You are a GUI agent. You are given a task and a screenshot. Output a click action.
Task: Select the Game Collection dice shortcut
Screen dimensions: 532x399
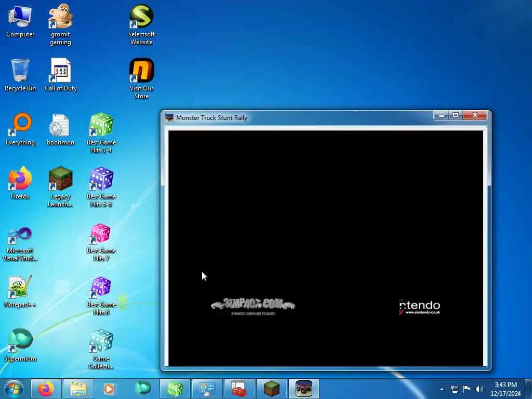[x=101, y=350]
